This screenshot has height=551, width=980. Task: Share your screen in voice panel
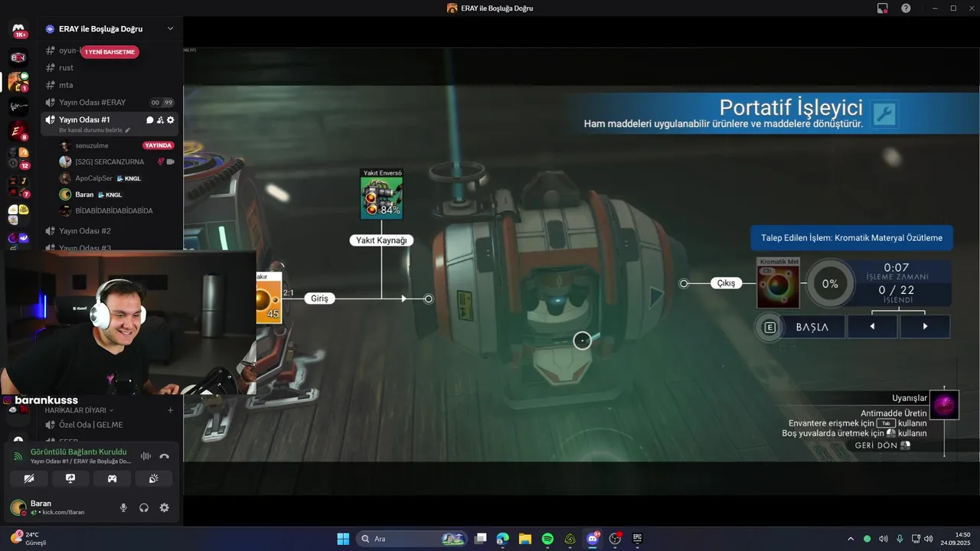click(x=70, y=478)
